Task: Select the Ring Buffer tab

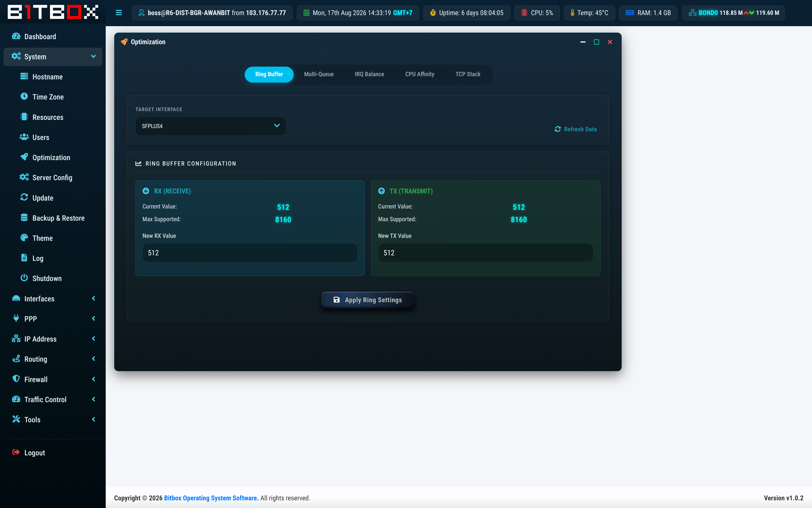Action: [269, 74]
